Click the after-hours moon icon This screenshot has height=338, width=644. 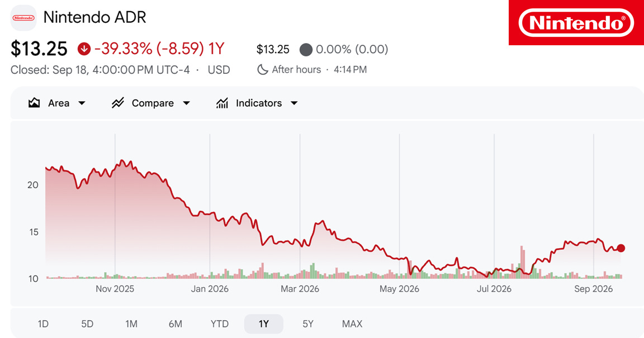point(262,69)
